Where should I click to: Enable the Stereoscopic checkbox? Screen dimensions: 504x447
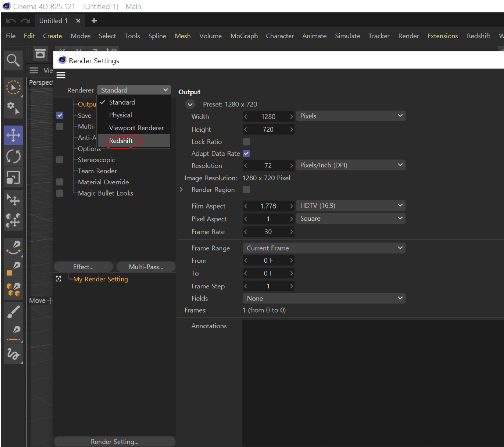tap(60, 160)
